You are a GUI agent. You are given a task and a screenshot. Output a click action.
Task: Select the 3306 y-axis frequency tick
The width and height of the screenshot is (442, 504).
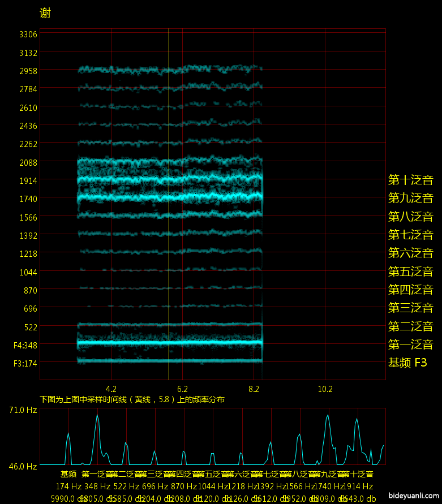click(x=28, y=35)
